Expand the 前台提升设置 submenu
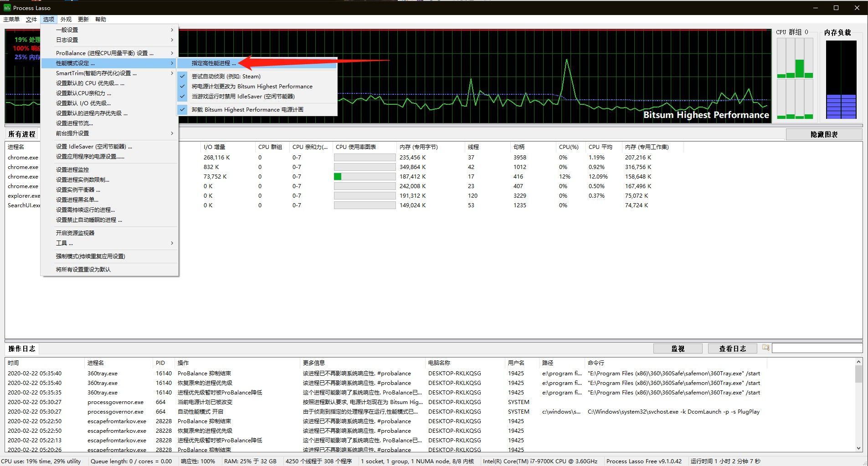This screenshot has width=868, height=466. 109,133
